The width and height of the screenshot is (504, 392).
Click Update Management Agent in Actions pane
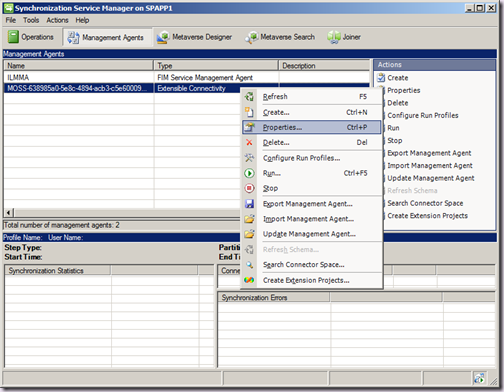coord(431,178)
